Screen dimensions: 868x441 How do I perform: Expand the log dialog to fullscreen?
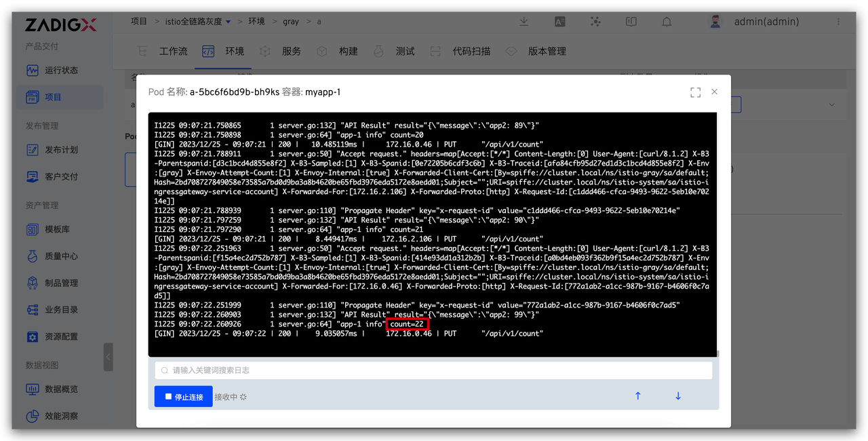(695, 92)
